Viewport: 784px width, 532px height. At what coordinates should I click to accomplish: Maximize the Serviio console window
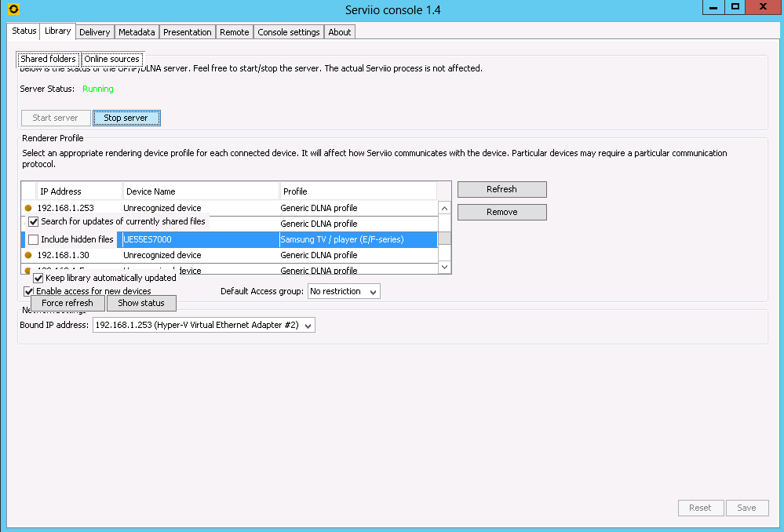pos(735,7)
